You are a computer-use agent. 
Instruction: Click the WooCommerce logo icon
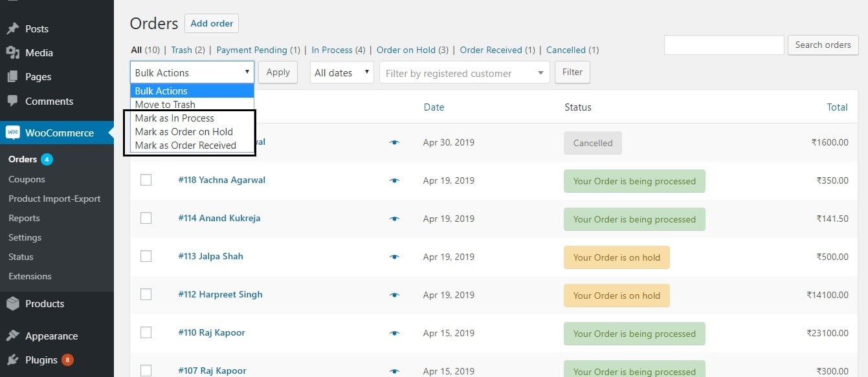tap(13, 133)
